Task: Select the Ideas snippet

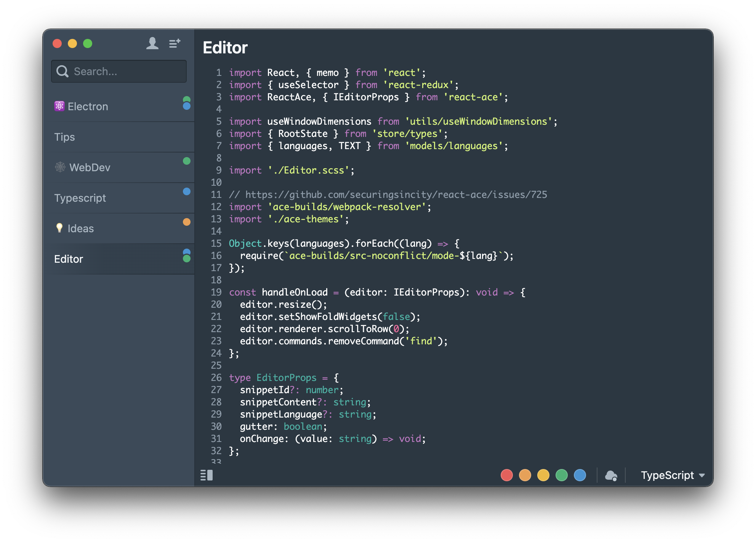Action: (119, 228)
